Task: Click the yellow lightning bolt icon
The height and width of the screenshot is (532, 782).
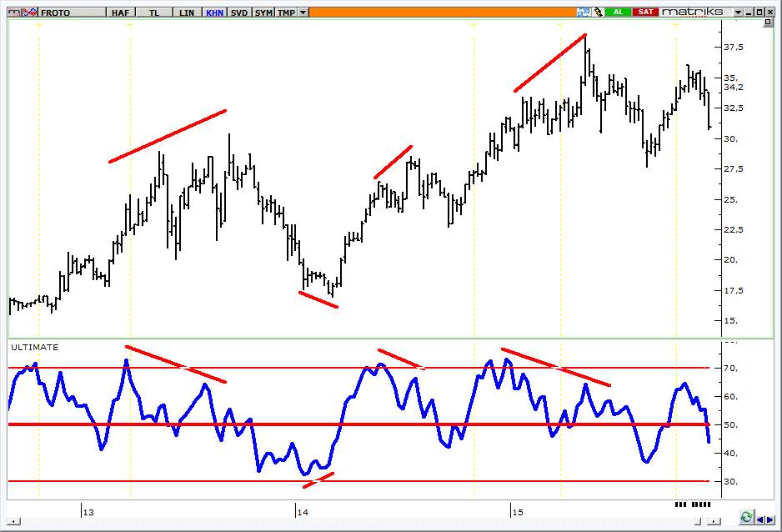Action: tap(598, 12)
